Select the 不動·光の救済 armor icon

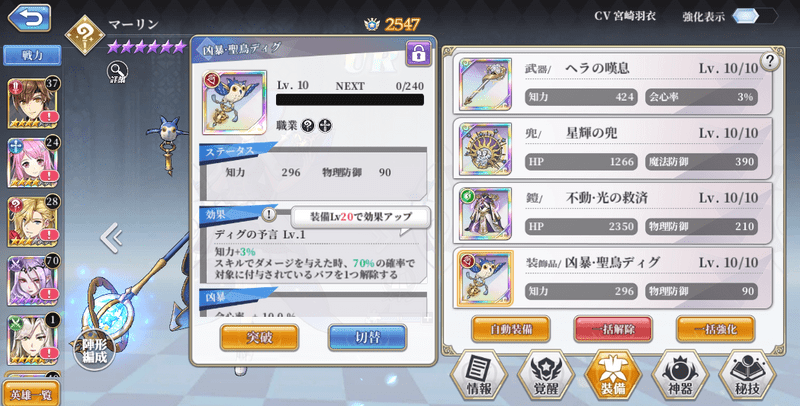[x=485, y=214]
